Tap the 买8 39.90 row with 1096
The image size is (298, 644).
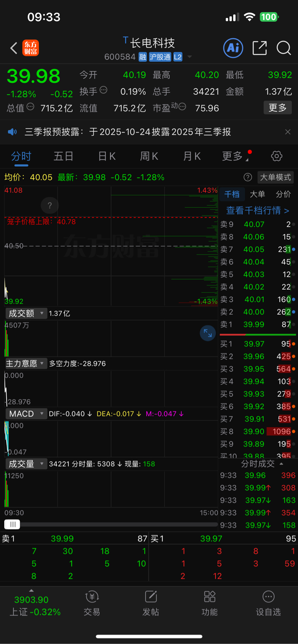click(x=258, y=431)
